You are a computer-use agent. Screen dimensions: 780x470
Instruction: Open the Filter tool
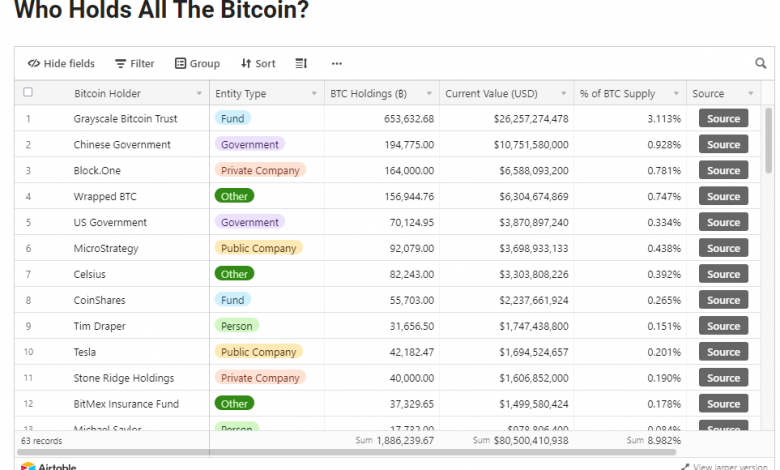click(x=135, y=63)
